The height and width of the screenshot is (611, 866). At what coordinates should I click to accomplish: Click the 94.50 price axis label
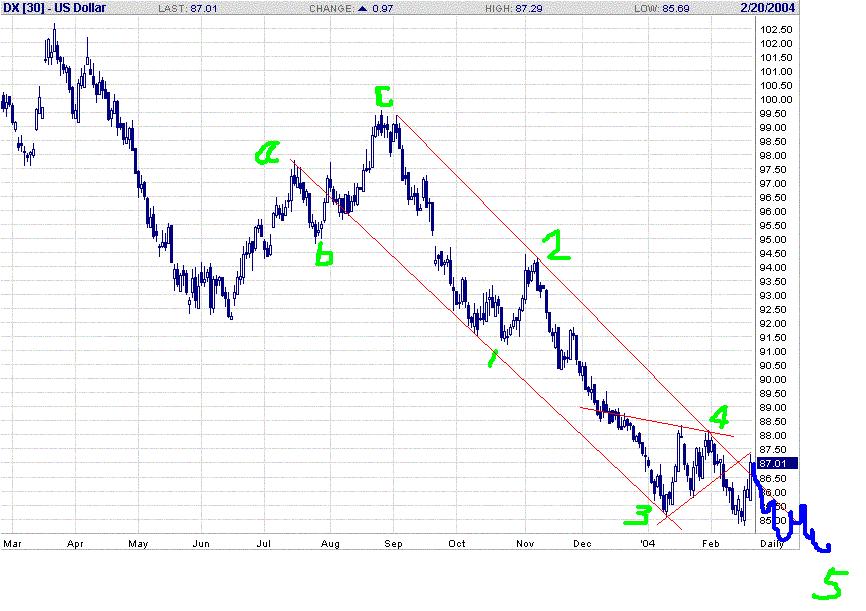pyautogui.click(x=773, y=253)
